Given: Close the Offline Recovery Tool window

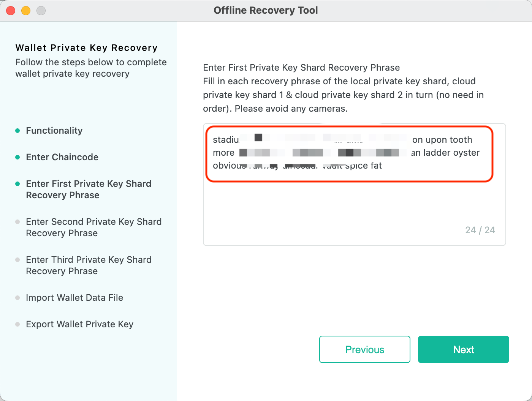Looking at the screenshot, I should [x=11, y=11].
